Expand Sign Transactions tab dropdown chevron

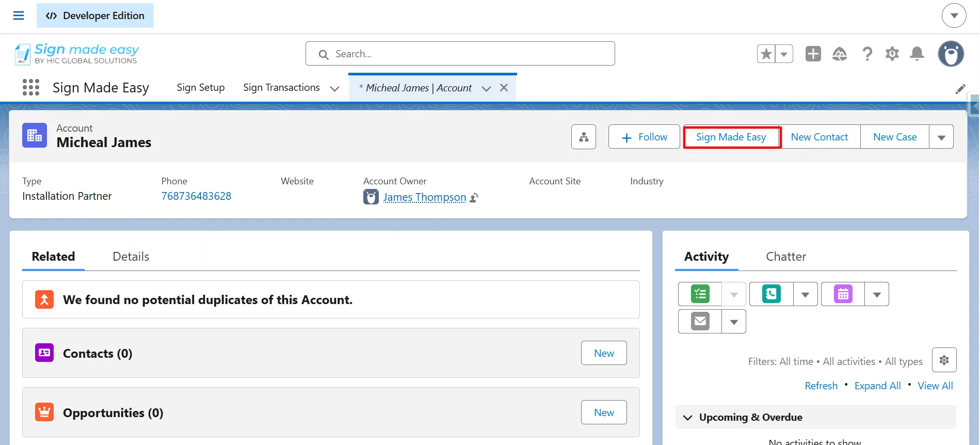[334, 89]
